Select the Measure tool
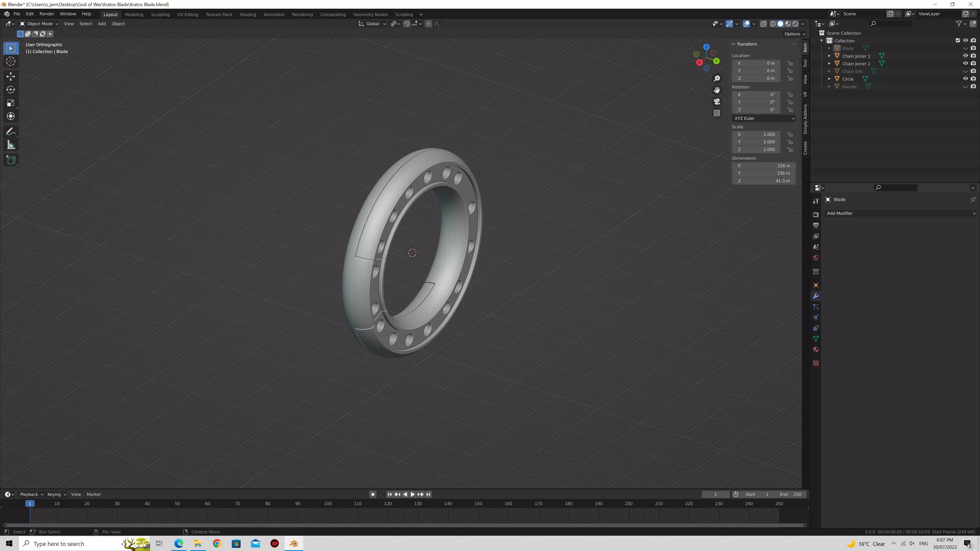980x551 pixels. pos(11,145)
